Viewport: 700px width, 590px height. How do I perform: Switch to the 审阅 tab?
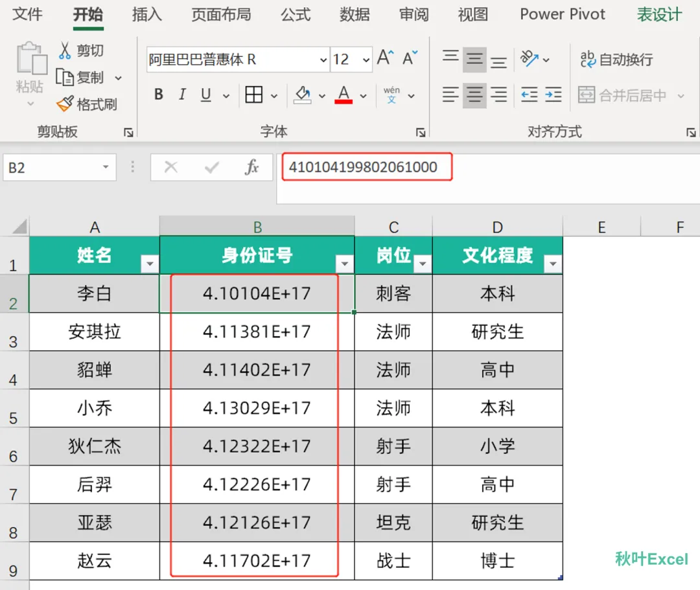414,14
